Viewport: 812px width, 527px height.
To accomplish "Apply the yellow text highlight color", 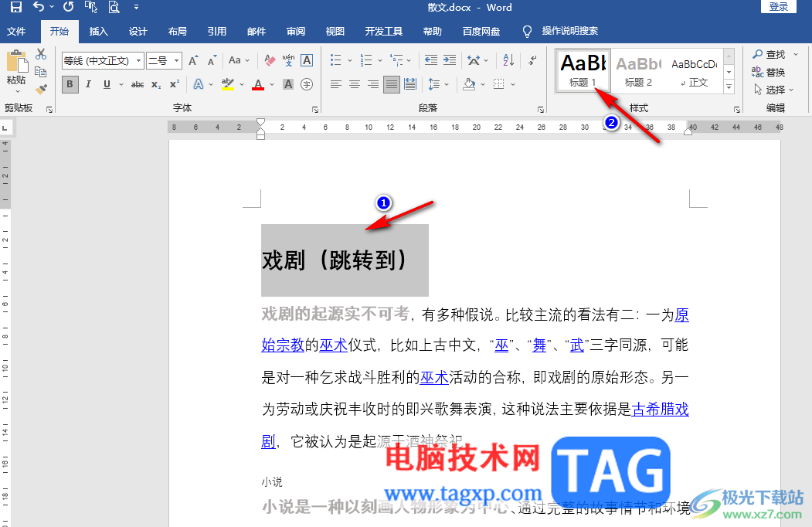I will [x=227, y=84].
